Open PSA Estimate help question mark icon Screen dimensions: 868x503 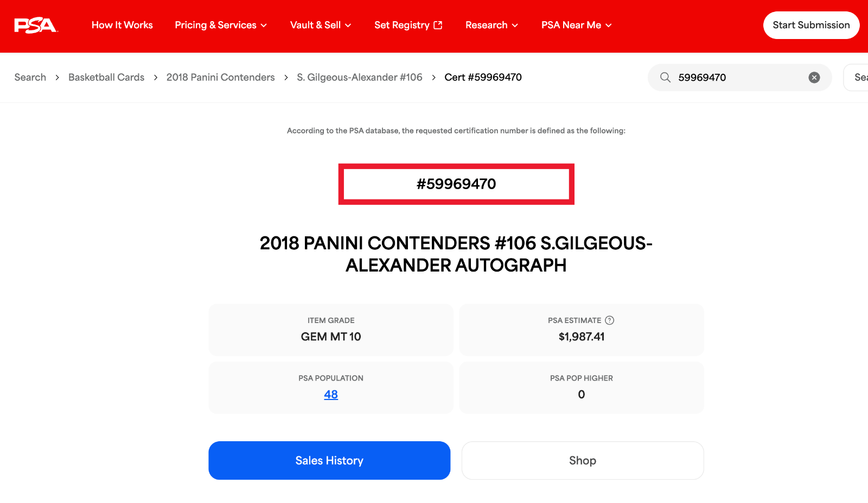pyautogui.click(x=609, y=320)
